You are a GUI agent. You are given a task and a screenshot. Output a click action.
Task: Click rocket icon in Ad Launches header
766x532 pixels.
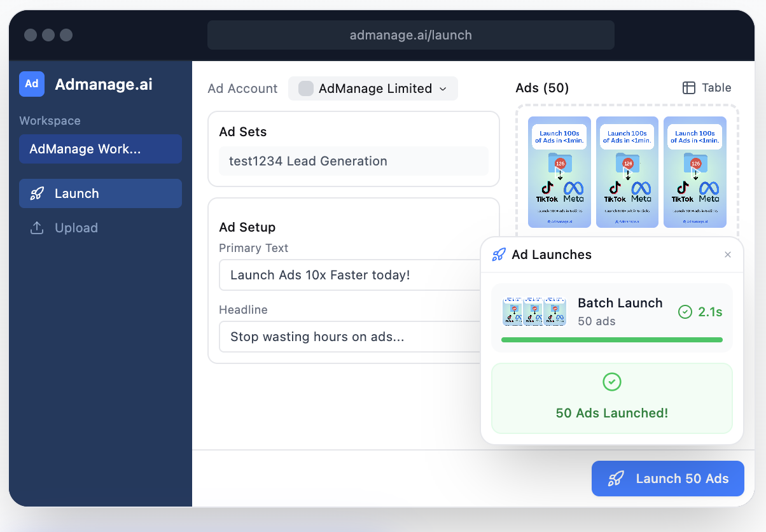tap(499, 255)
